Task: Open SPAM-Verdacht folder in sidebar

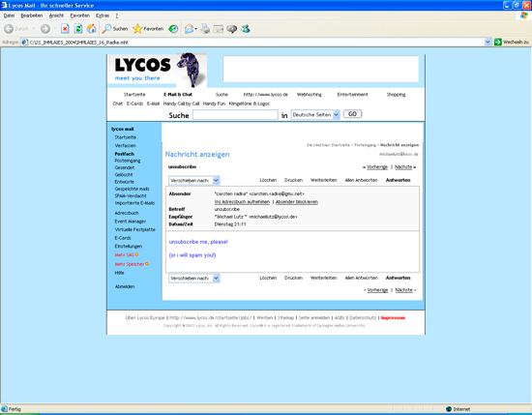Action: pos(131,195)
